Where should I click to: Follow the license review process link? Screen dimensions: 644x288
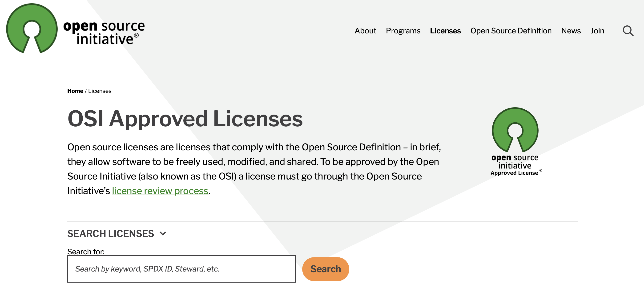[160, 191]
